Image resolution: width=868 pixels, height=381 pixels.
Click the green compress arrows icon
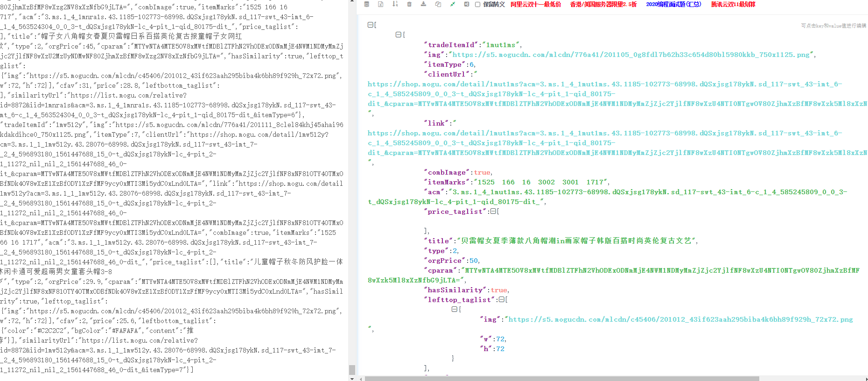tap(453, 4)
